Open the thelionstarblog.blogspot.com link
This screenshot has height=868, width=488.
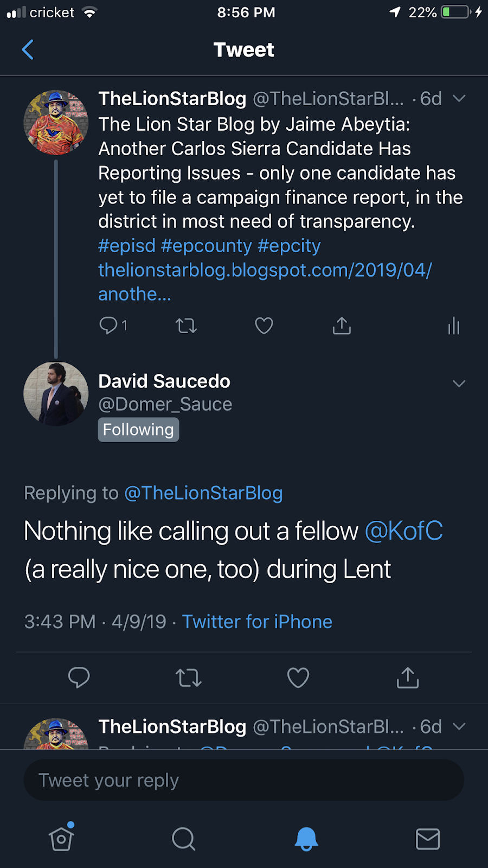pos(265,270)
